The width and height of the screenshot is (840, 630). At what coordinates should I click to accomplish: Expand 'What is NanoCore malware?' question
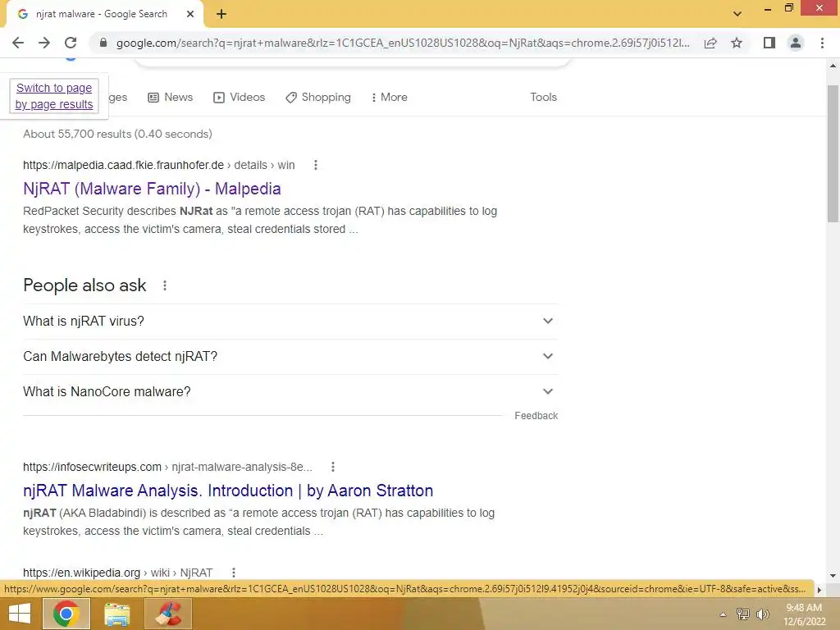(290, 391)
